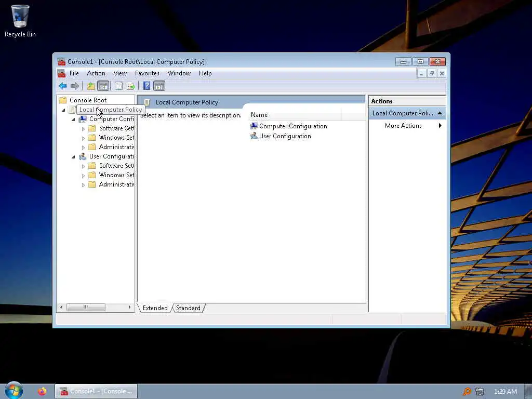Select Windows Settings under Computer Configuration
Image resolution: width=532 pixels, height=399 pixels.
pos(116,138)
